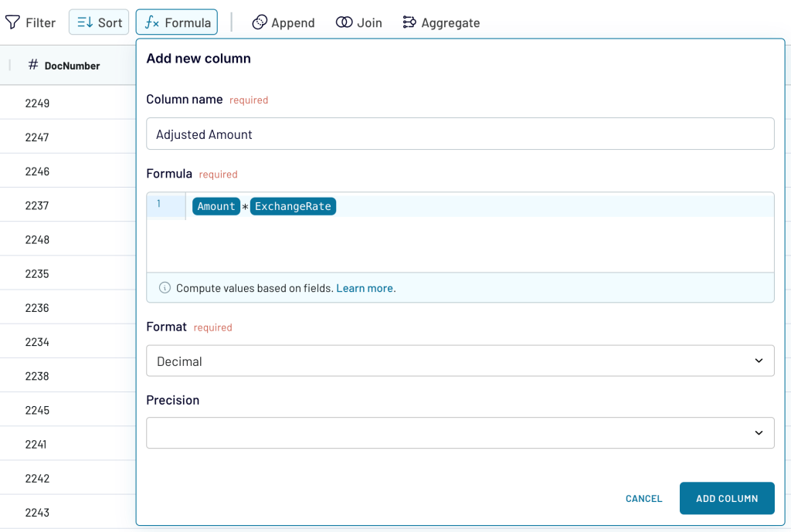Click the Column name input field
This screenshot has width=791, height=532.
pos(460,134)
